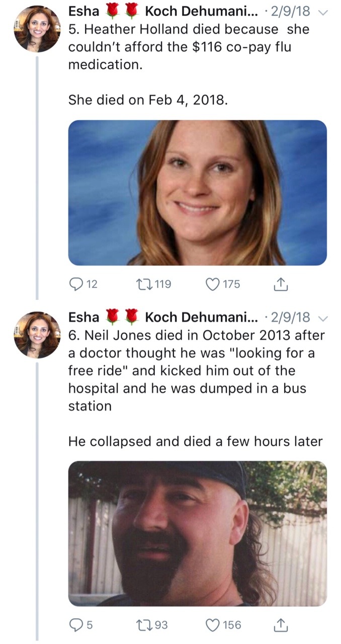Enlarge the photo with blue backdrop
The image size is (341, 644).
tap(197, 192)
